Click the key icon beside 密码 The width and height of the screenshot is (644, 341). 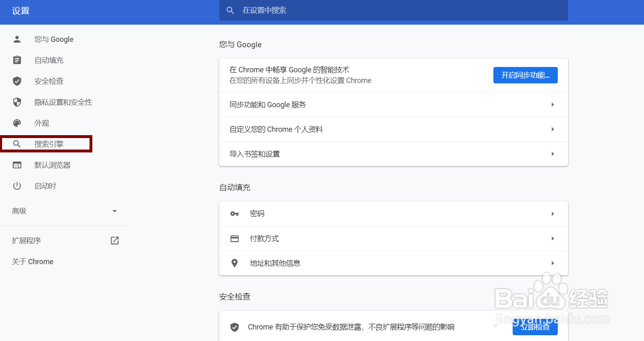[234, 214]
